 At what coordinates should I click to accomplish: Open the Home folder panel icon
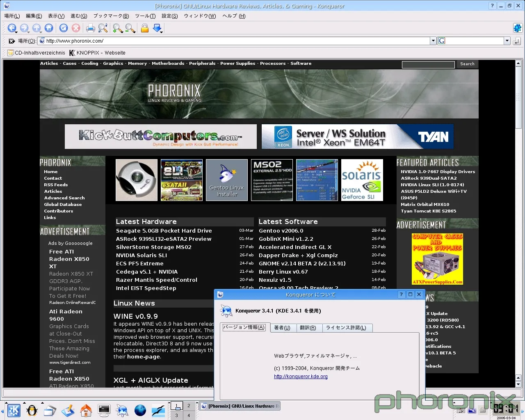point(86,410)
